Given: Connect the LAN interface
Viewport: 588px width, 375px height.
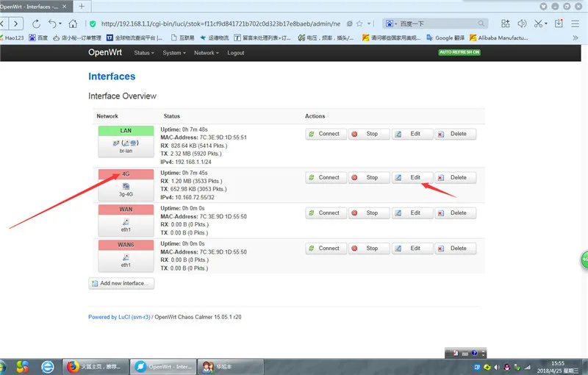Looking at the screenshot, I should pos(326,134).
